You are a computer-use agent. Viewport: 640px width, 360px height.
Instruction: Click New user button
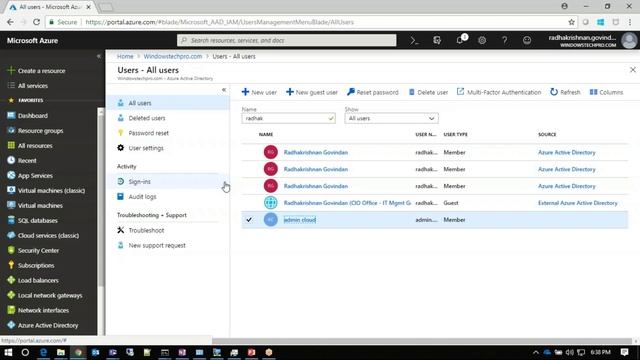point(259,92)
